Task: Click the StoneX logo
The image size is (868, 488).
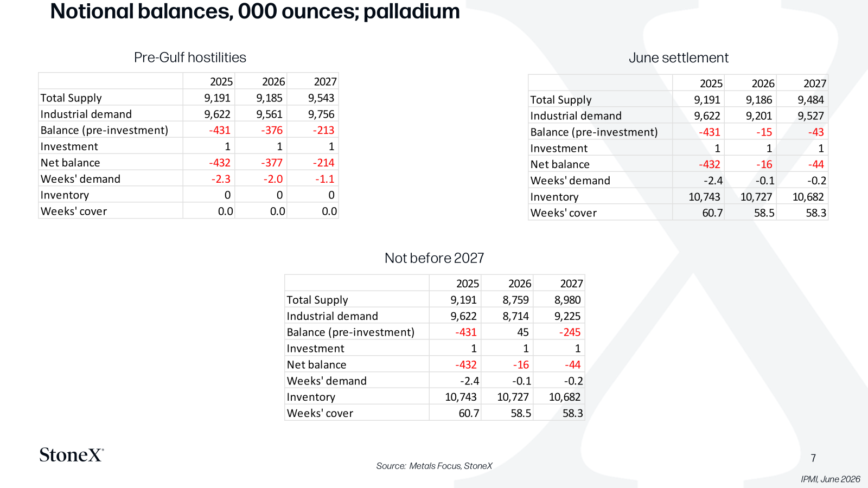Action: (71, 454)
